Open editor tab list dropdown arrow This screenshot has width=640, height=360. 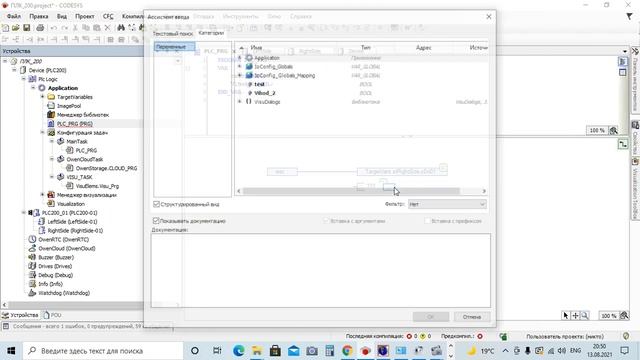click(x=625, y=51)
